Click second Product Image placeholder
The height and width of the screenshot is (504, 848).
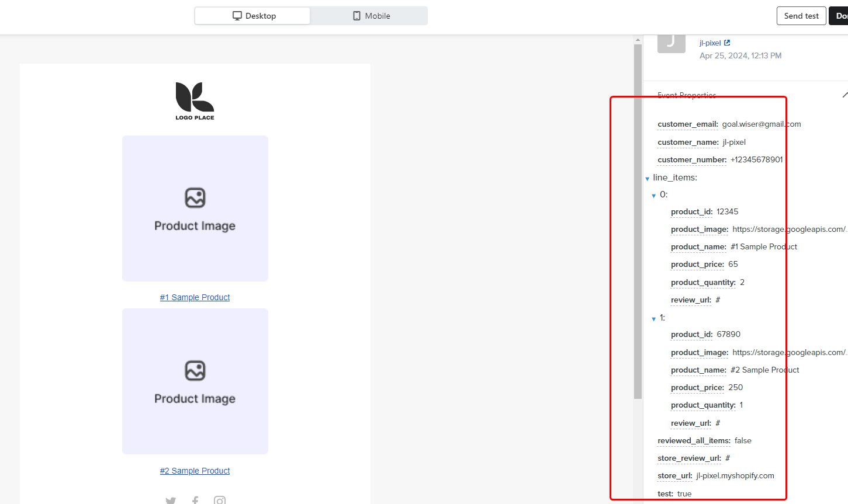click(195, 381)
